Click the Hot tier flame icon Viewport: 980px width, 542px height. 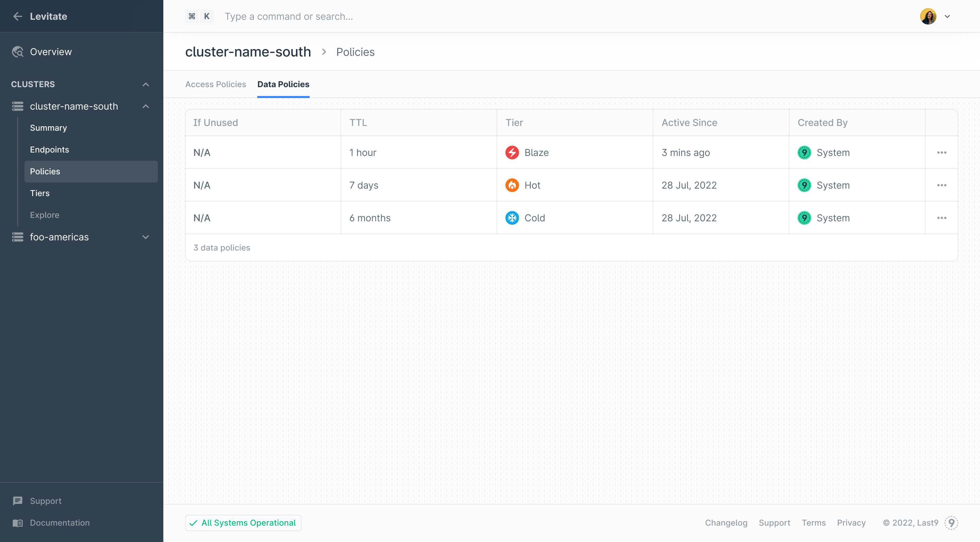[x=512, y=185]
